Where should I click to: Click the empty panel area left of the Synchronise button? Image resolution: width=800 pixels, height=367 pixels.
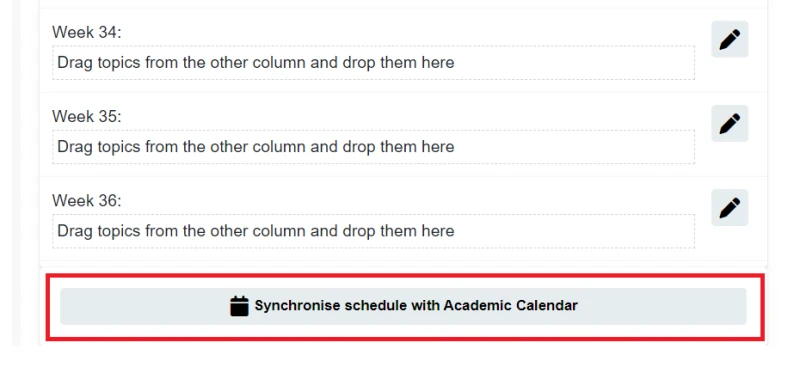54,306
